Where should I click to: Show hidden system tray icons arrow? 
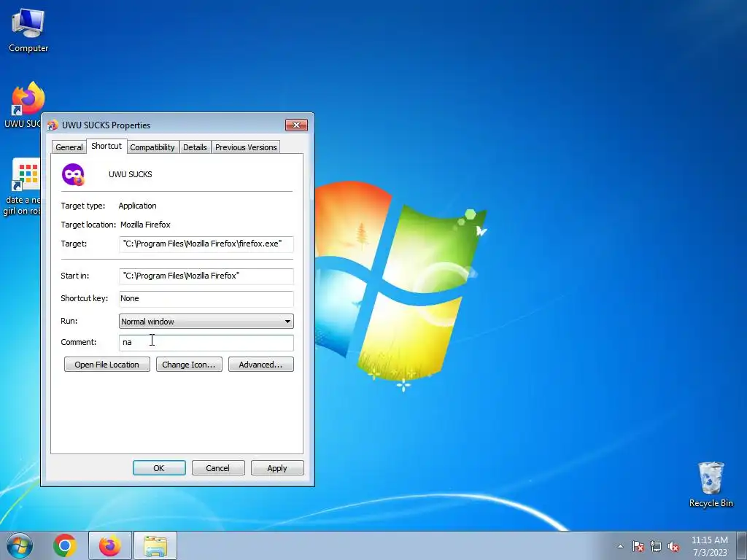click(620, 546)
